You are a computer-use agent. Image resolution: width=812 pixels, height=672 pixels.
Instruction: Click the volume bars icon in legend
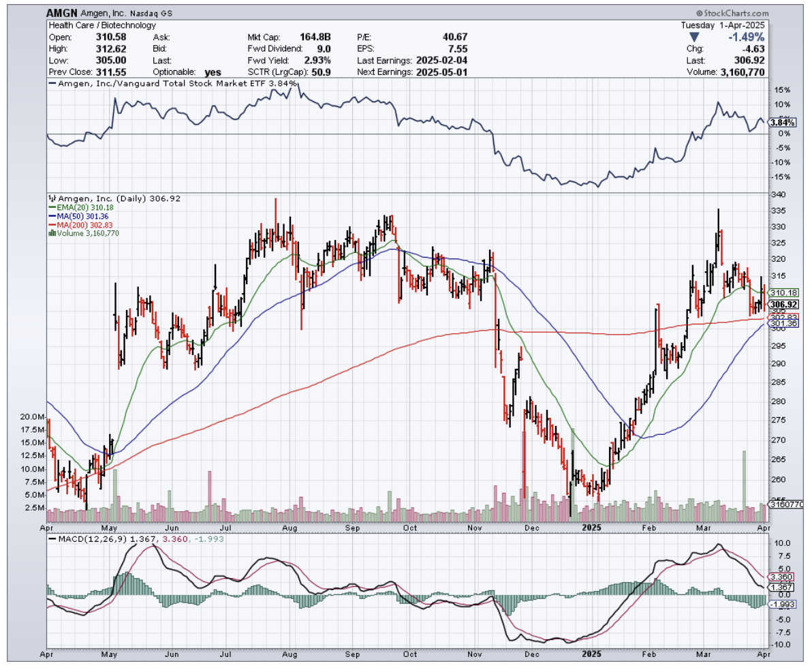coord(50,232)
